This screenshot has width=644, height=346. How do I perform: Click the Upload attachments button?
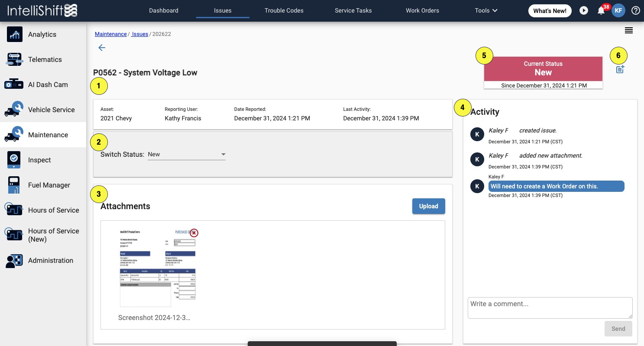coord(429,206)
